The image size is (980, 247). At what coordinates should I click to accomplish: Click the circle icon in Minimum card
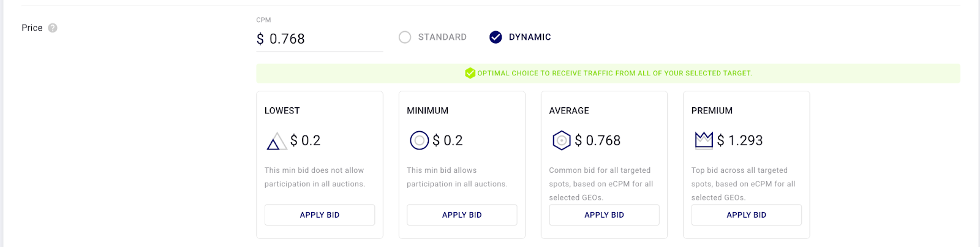coord(419,140)
